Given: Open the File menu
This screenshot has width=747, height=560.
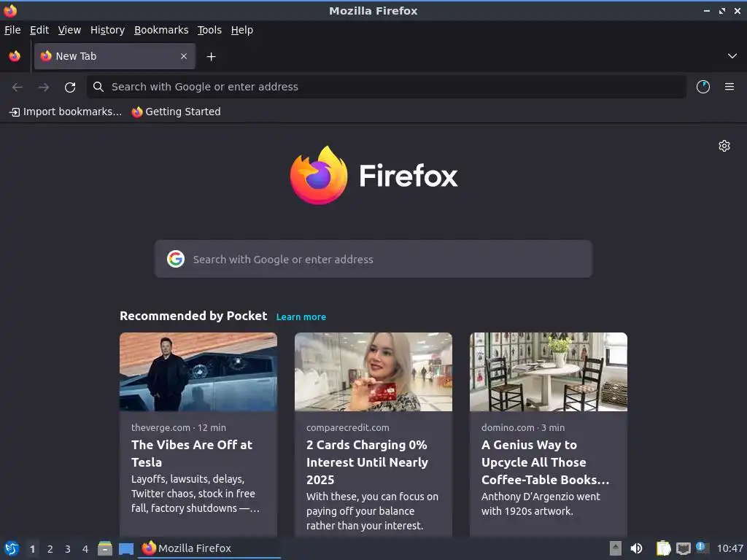Looking at the screenshot, I should tap(12, 30).
